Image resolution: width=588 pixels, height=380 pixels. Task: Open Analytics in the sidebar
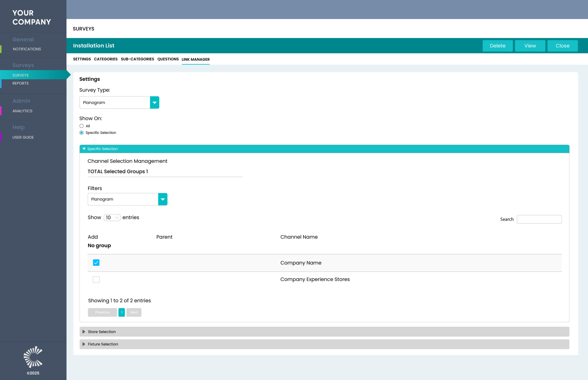click(x=23, y=111)
